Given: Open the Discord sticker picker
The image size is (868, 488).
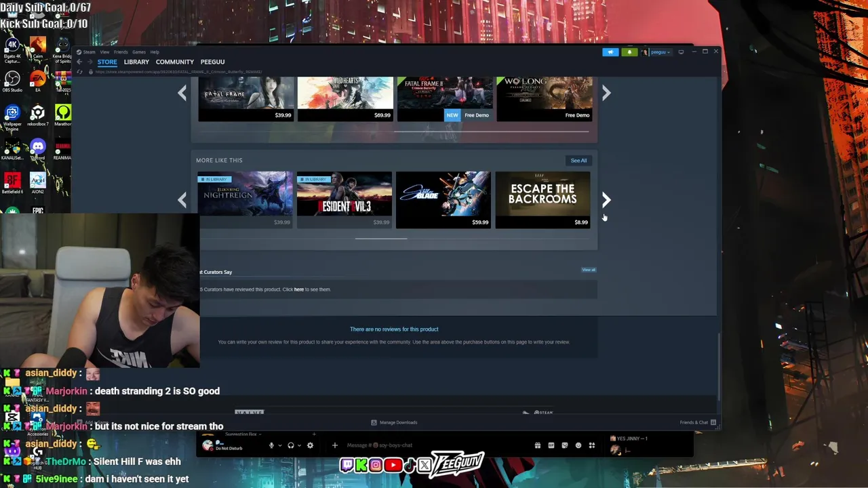Looking at the screenshot, I should tap(565, 445).
